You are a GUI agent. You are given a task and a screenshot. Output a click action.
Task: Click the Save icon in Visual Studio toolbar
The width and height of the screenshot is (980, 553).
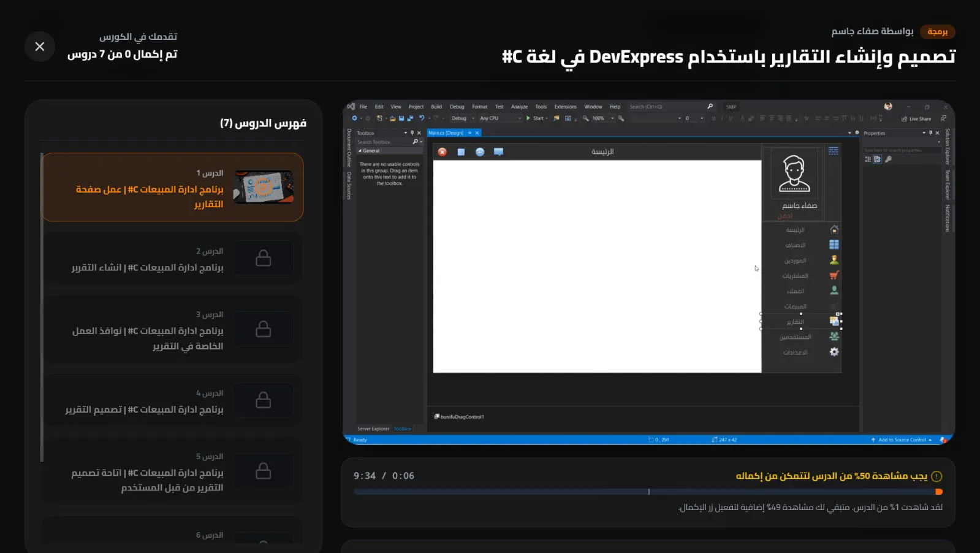click(x=401, y=118)
